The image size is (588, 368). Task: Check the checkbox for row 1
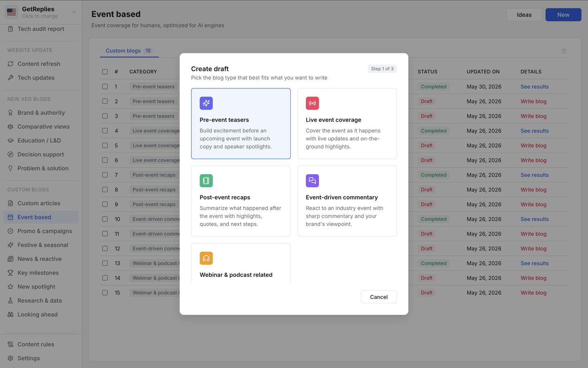pos(105,87)
